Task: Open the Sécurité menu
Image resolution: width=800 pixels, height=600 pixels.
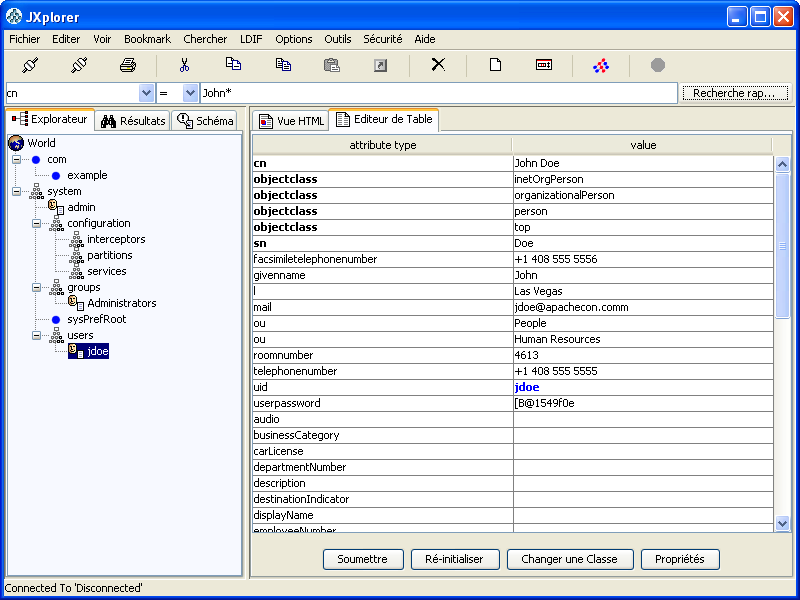Action: pos(383,39)
